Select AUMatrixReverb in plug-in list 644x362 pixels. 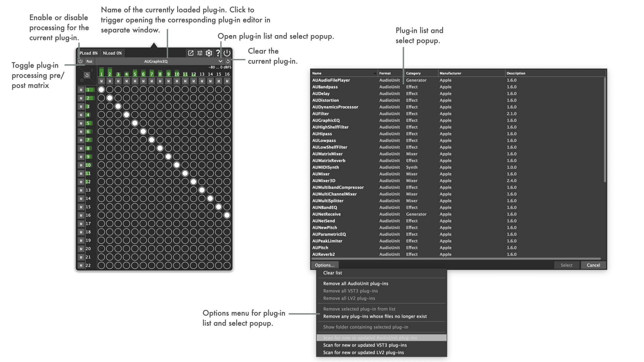point(328,161)
